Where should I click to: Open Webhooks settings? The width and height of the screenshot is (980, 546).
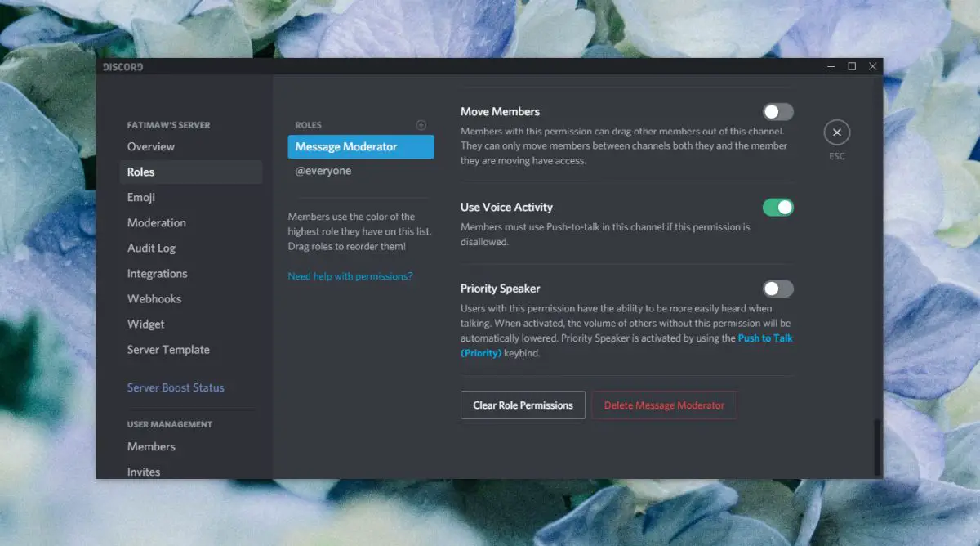click(x=154, y=299)
